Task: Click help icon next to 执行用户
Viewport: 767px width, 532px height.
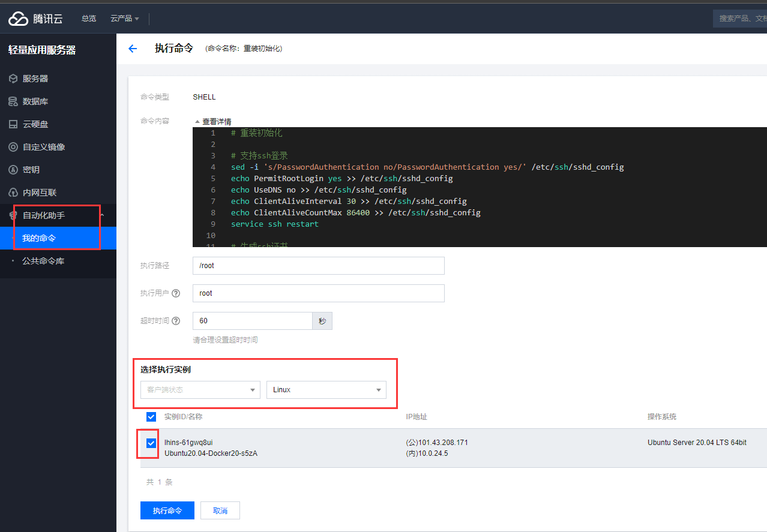Action: [x=176, y=293]
